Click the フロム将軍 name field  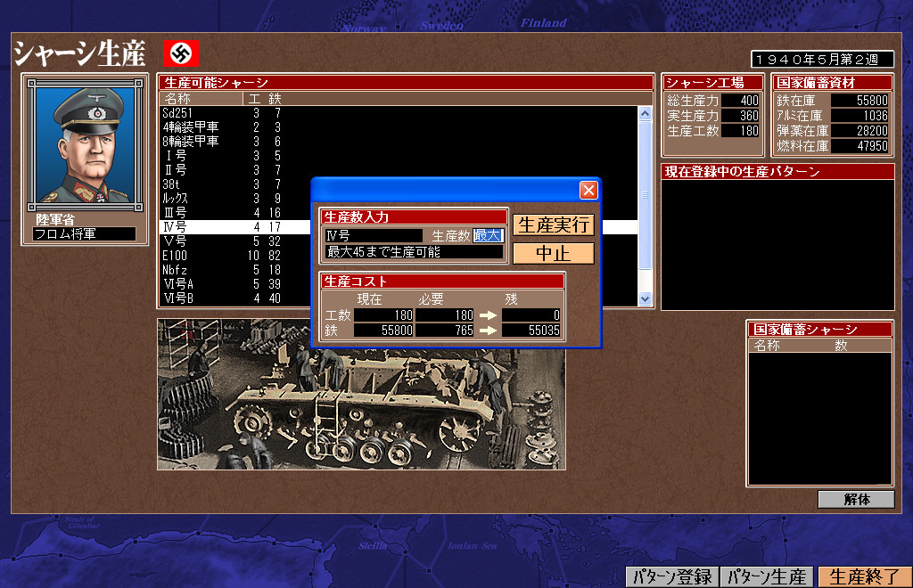pyautogui.click(x=85, y=233)
